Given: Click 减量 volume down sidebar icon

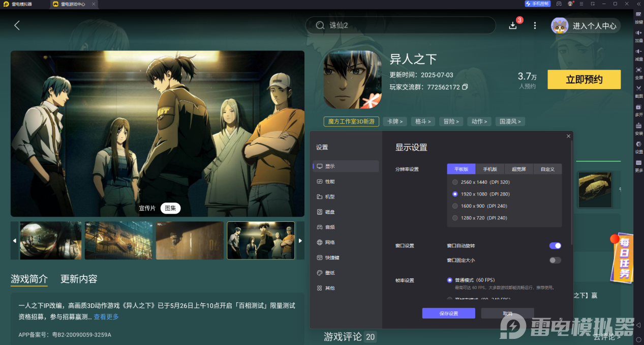Looking at the screenshot, I should [x=639, y=54].
